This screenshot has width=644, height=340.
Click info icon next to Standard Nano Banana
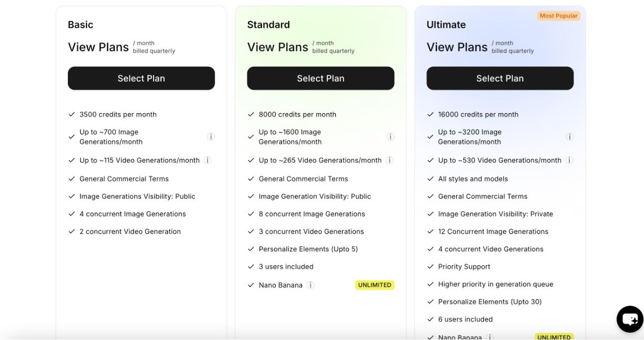(x=310, y=285)
